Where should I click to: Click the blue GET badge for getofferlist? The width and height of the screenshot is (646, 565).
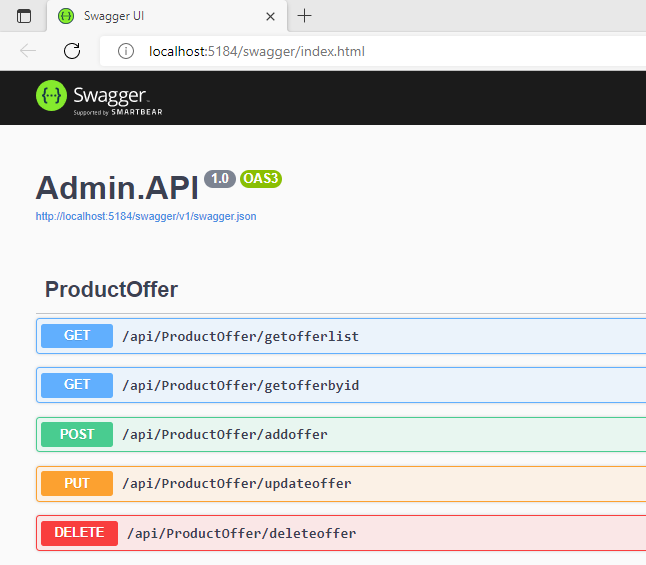pyautogui.click(x=77, y=336)
